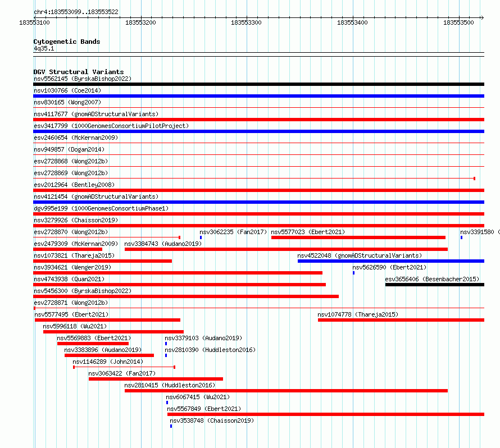Click the nsv3384743 (Audano2019) label
Screen dimensions: 500x448
(x=163, y=244)
